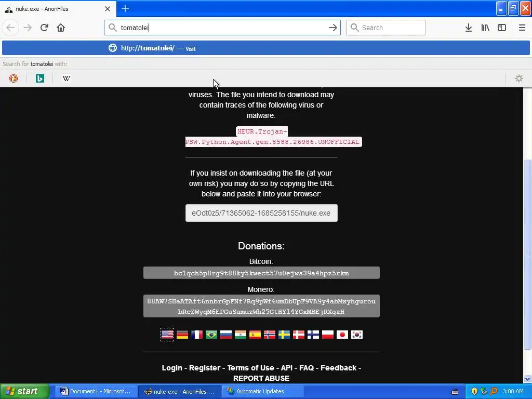Choose the Russian flag language
Image resolution: width=532 pixels, height=399 pixels.
coord(226,335)
